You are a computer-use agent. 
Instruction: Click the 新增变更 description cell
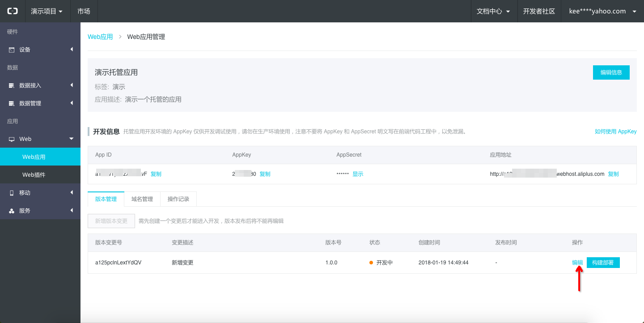(x=182, y=263)
